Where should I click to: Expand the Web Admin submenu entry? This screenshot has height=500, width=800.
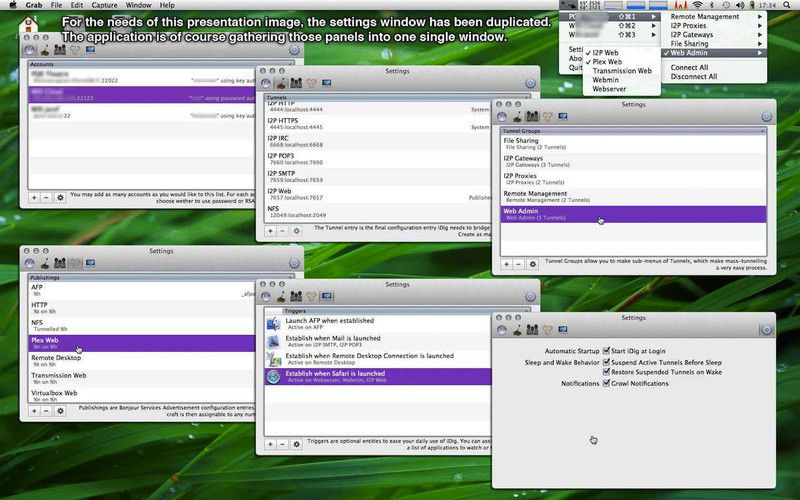click(714, 53)
